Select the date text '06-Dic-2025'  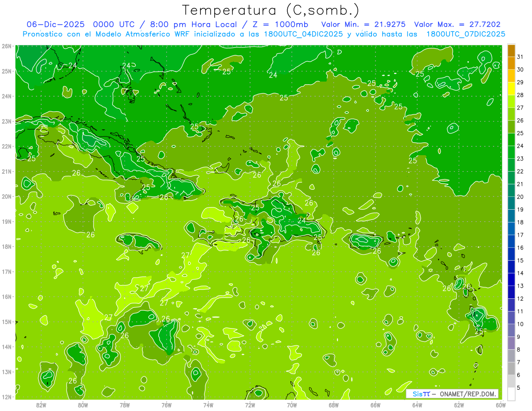[55, 24]
